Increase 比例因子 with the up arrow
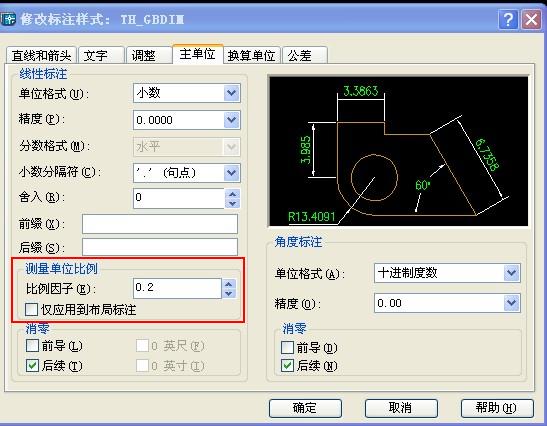 [x=229, y=284]
